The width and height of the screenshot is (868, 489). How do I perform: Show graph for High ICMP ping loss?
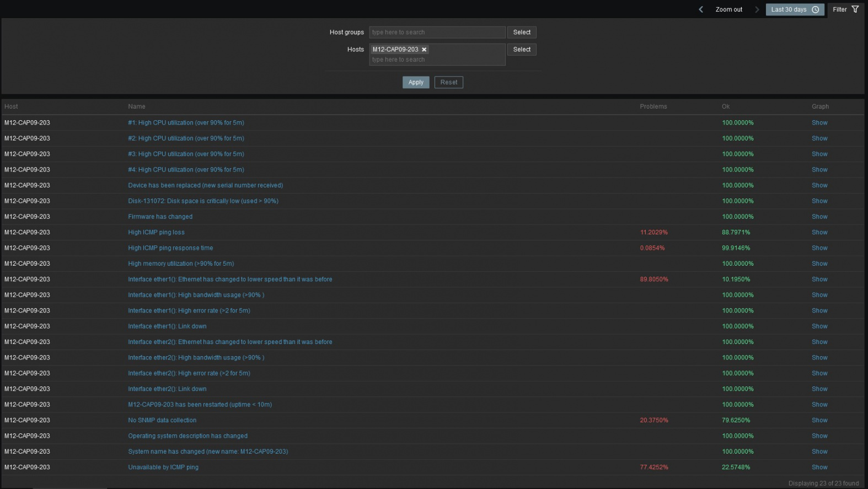click(x=819, y=233)
